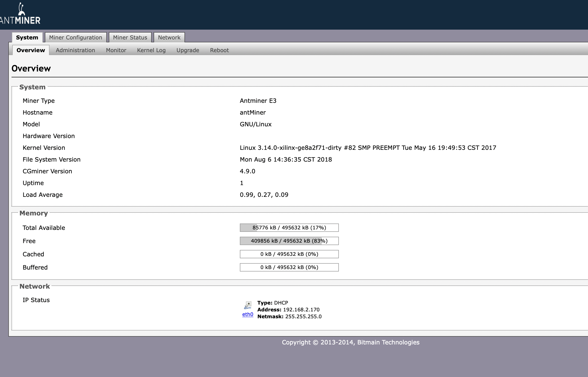
Task: Click the Uptime label
Action: (33, 183)
